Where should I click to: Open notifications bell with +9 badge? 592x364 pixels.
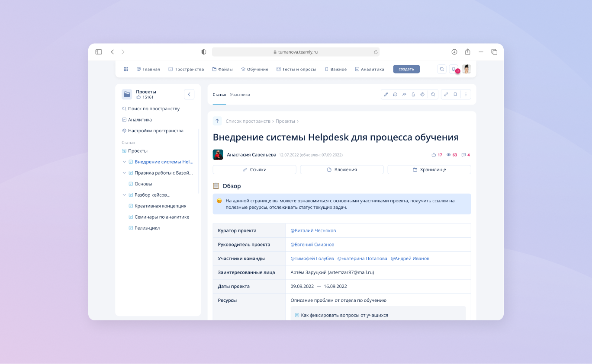click(x=454, y=69)
